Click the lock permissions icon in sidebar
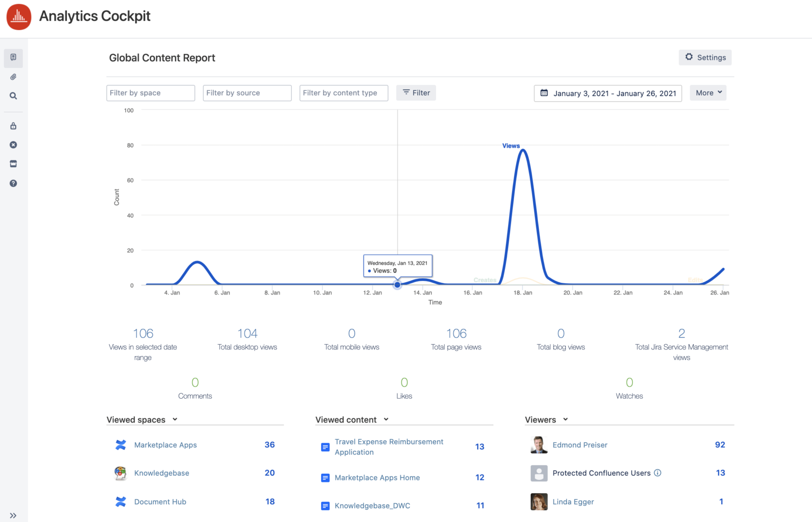Image resolution: width=812 pixels, height=522 pixels. pyautogui.click(x=13, y=125)
